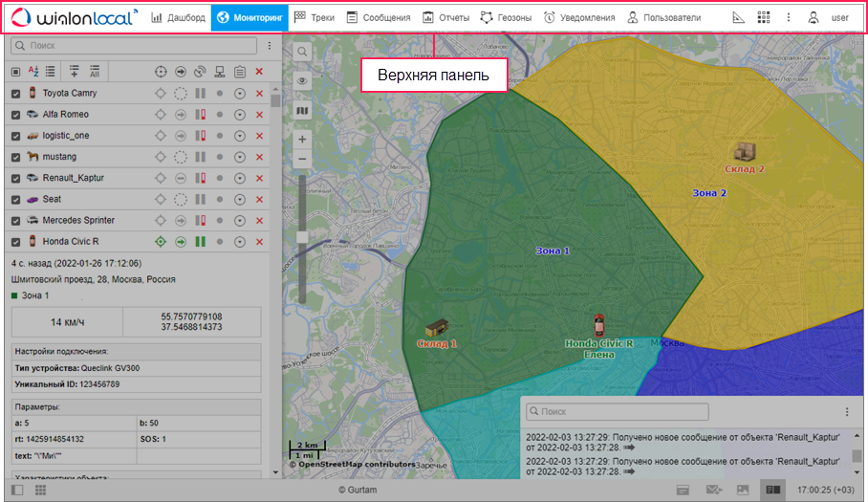Uncheck the mustang unit checkbox
This screenshot has height=502, width=868.
(15, 157)
